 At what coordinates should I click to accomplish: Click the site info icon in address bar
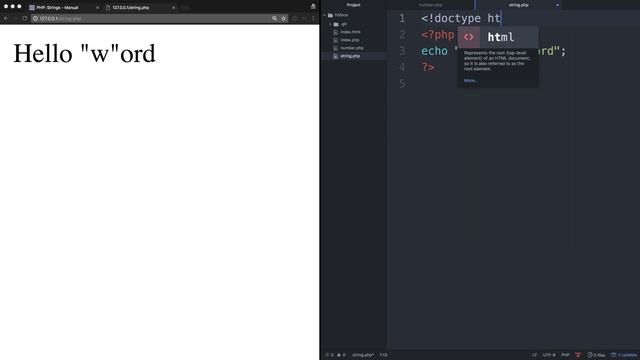pos(35,18)
